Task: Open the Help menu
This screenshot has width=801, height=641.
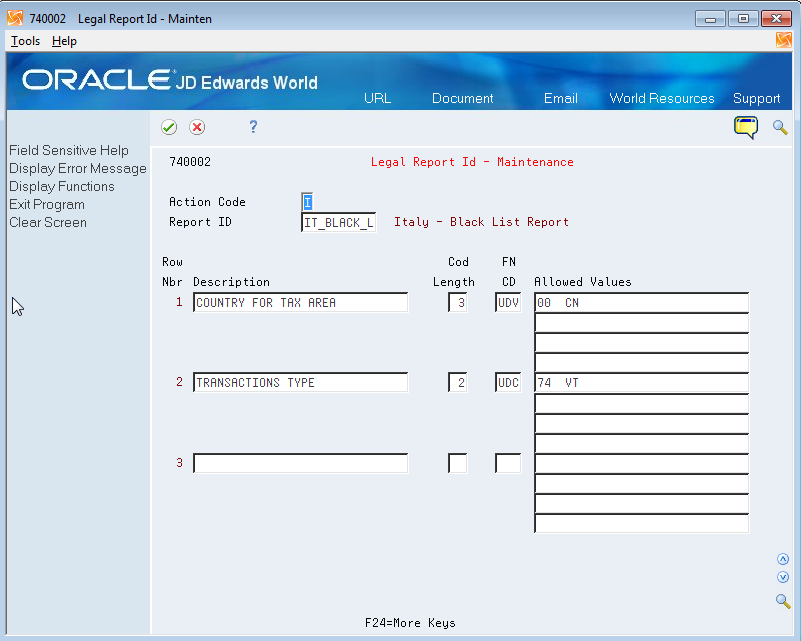Action: point(64,41)
